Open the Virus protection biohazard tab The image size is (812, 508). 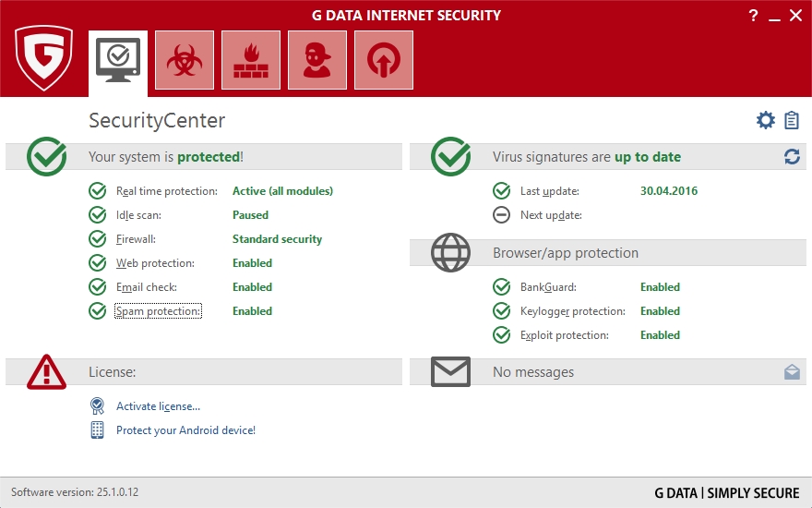(x=185, y=60)
